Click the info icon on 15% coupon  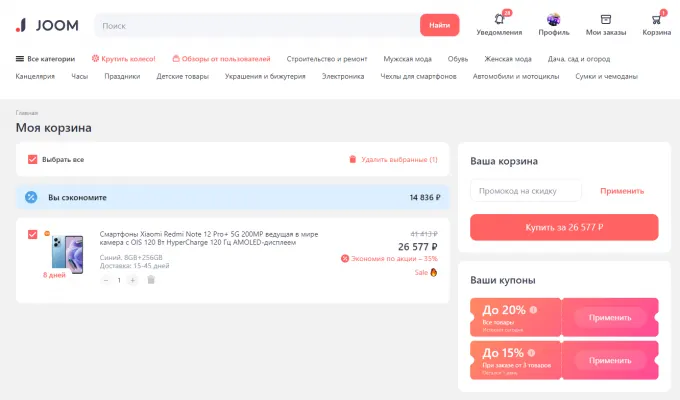(533, 352)
